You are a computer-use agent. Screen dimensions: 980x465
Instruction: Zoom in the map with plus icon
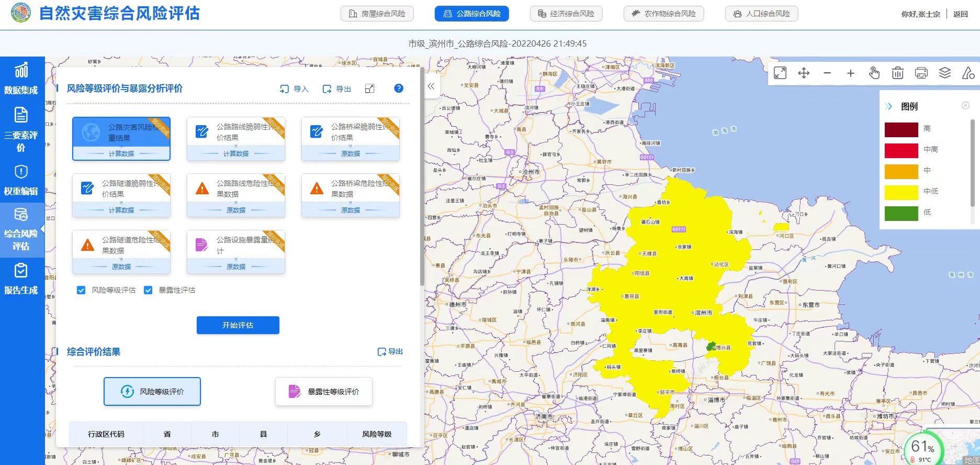tap(851, 73)
